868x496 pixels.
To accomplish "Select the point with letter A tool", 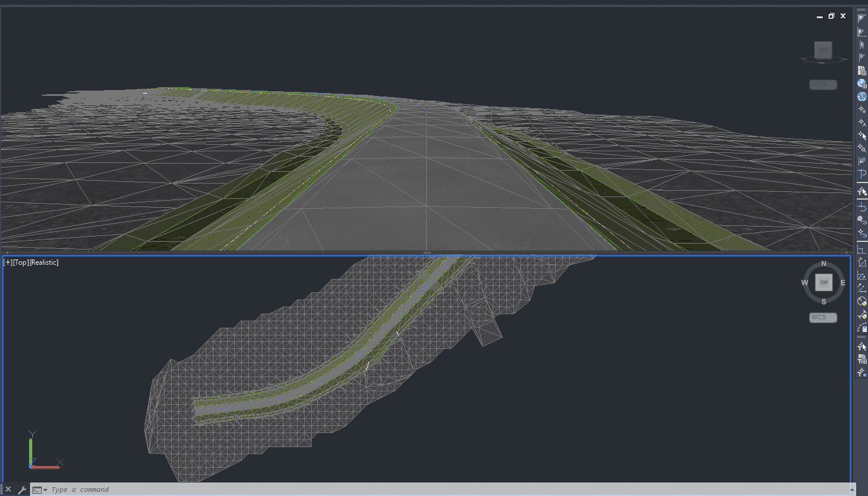I will (862, 122).
